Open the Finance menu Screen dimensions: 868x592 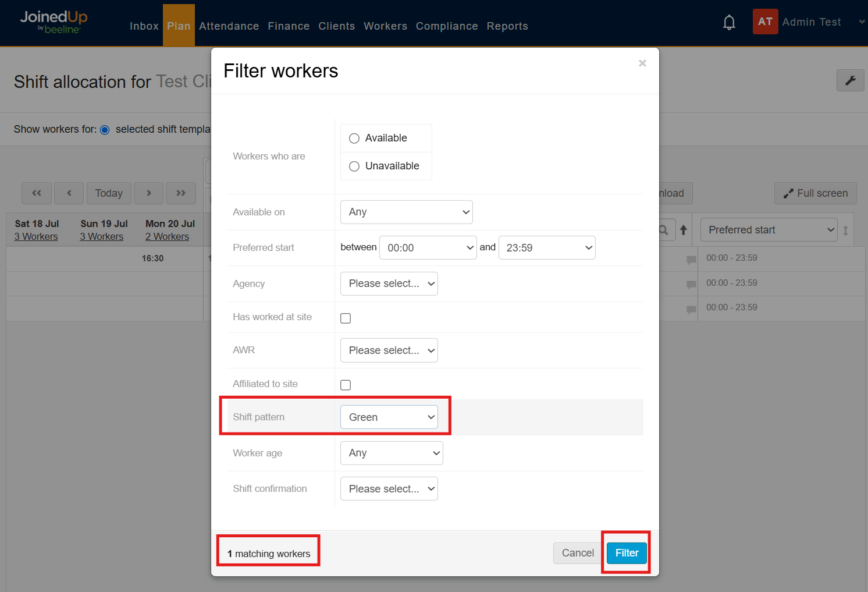[289, 26]
